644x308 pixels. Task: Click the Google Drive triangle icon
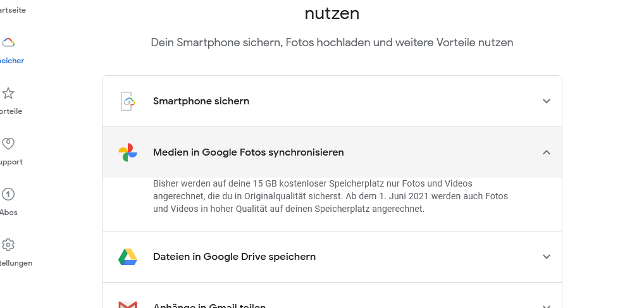pyautogui.click(x=128, y=257)
